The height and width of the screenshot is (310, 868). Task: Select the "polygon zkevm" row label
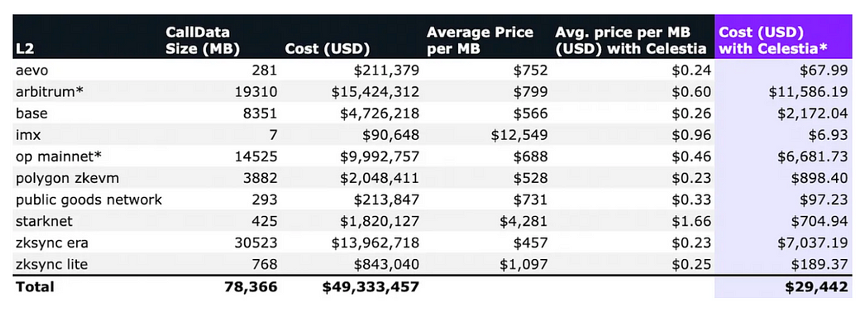67,178
